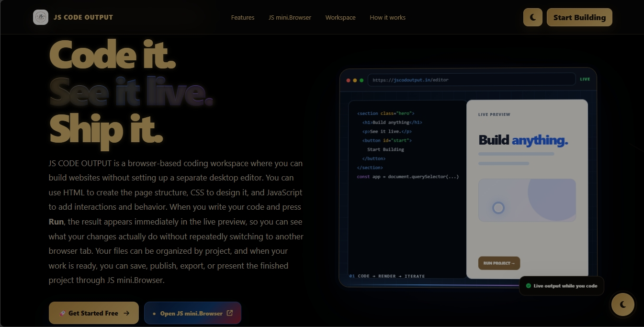Open the JS mini.Browser nav link
Screen dimensions: 644x327
[290, 17]
